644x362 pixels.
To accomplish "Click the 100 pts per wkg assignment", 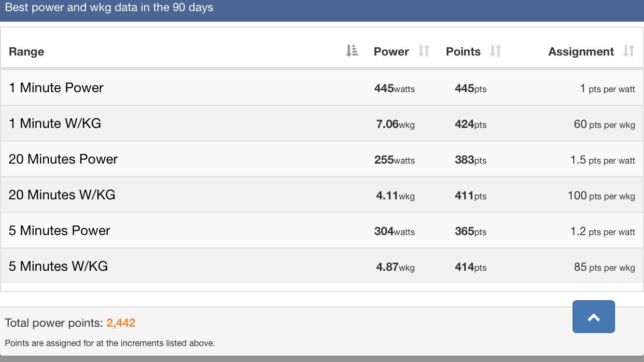I will point(602,196).
